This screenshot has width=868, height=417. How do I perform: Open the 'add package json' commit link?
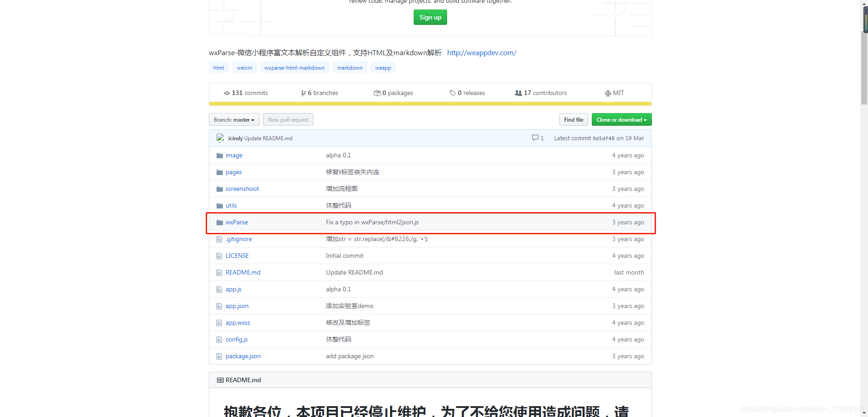[350, 356]
